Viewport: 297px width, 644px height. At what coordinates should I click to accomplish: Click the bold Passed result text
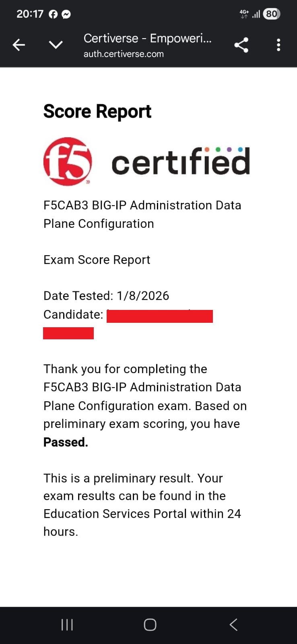pos(66,442)
